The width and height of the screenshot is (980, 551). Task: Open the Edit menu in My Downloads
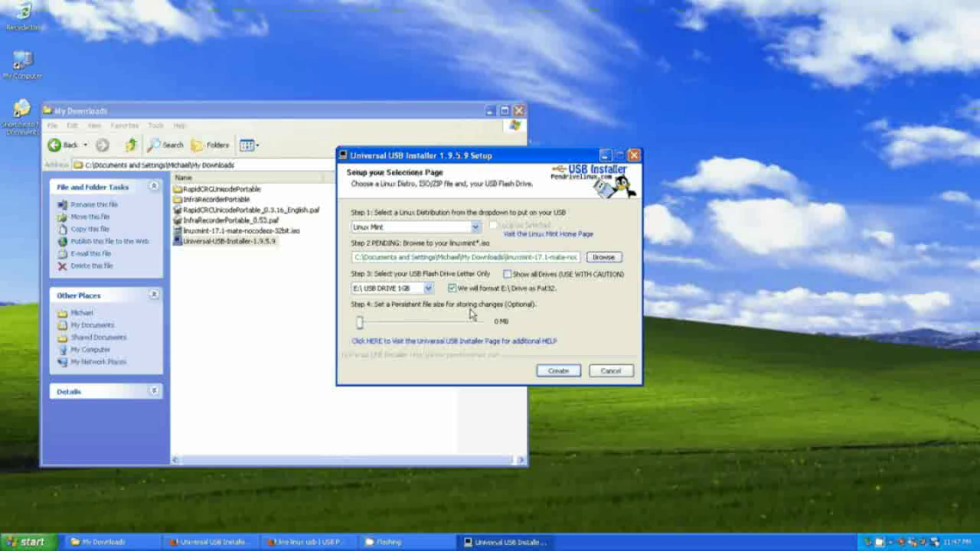tap(72, 126)
